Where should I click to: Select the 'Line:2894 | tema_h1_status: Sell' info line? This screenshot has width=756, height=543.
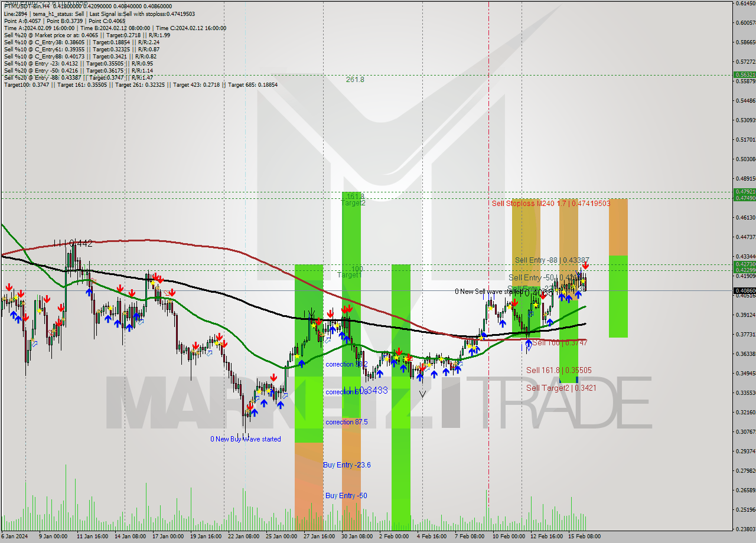(99, 14)
